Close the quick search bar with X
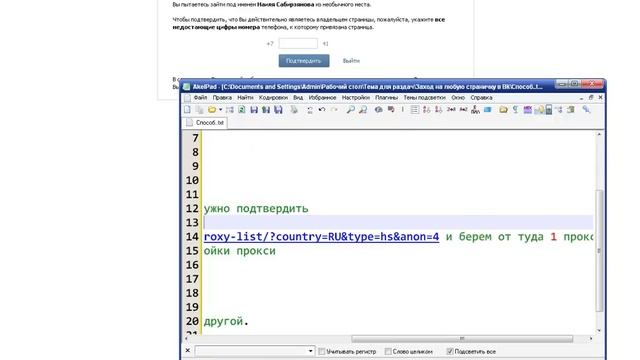640x360 pixels. pos(187,351)
